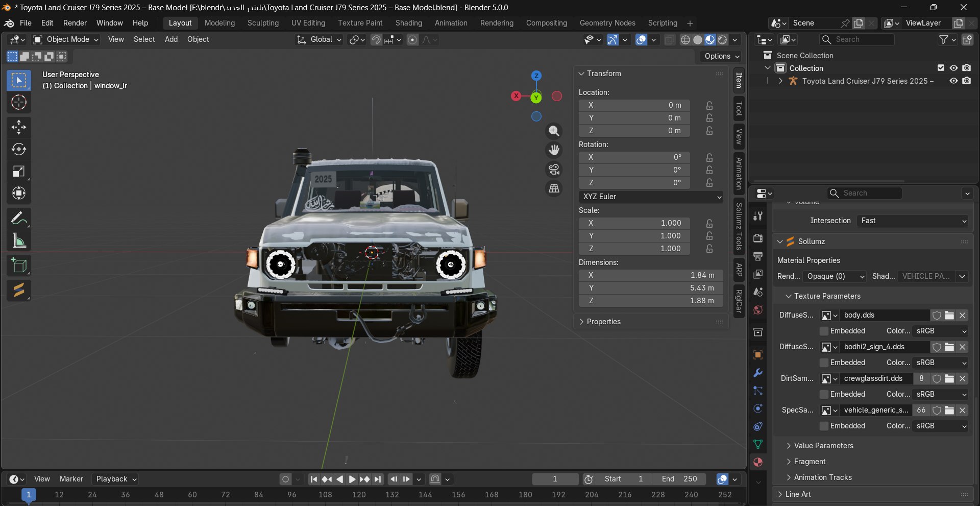Expand Toyota Land Cruiser tree item

point(780,81)
